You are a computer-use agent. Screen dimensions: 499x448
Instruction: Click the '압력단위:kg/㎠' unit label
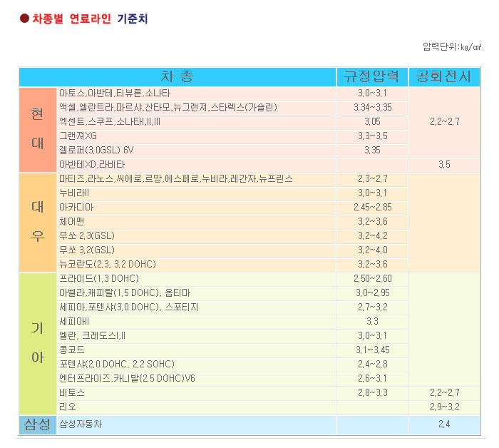[452, 47]
